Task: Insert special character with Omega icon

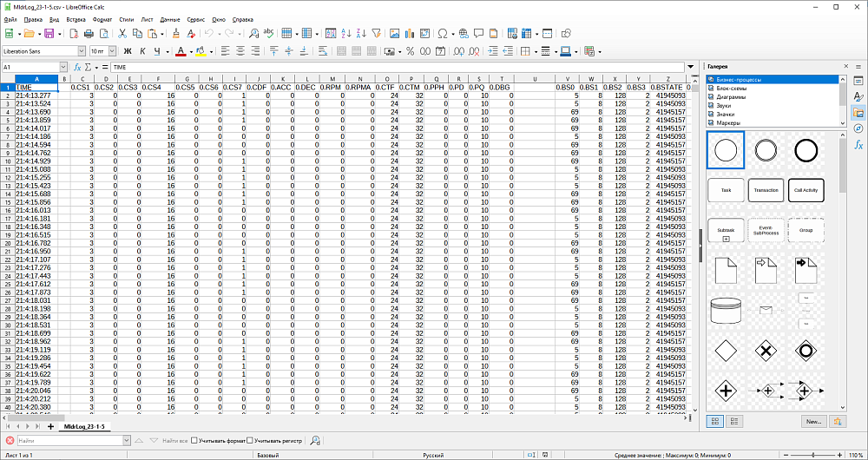Action: (442, 34)
